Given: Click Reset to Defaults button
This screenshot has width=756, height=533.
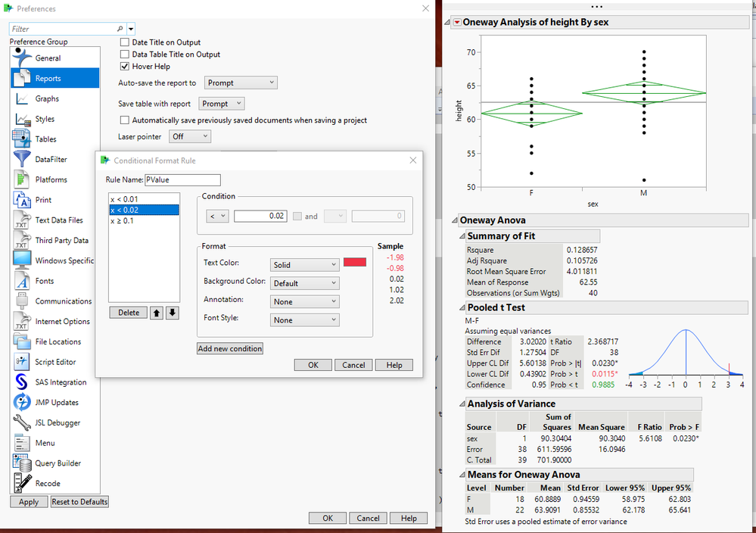Looking at the screenshot, I should [x=79, y=502].
